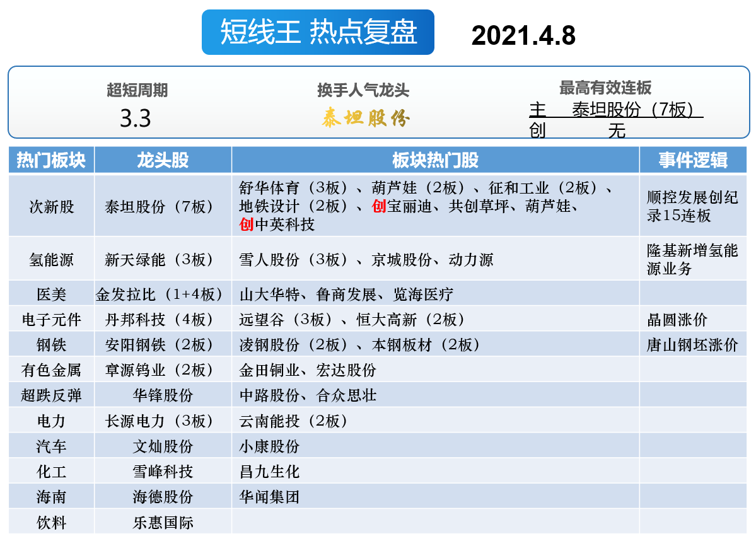Click the 金田铜业、宏达股份 cell

pyautogui.click(x=435, y=370)
